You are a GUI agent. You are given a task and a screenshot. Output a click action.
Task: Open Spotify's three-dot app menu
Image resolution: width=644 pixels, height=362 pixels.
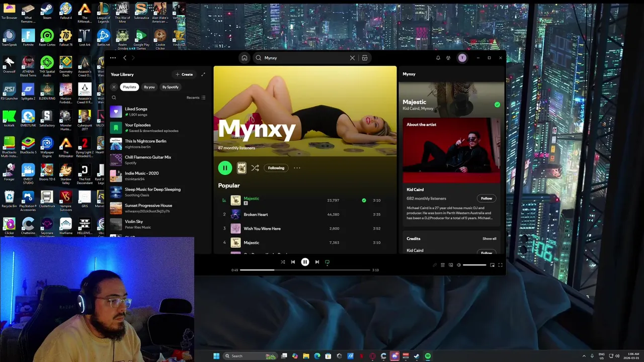click(x=113, y=58)
